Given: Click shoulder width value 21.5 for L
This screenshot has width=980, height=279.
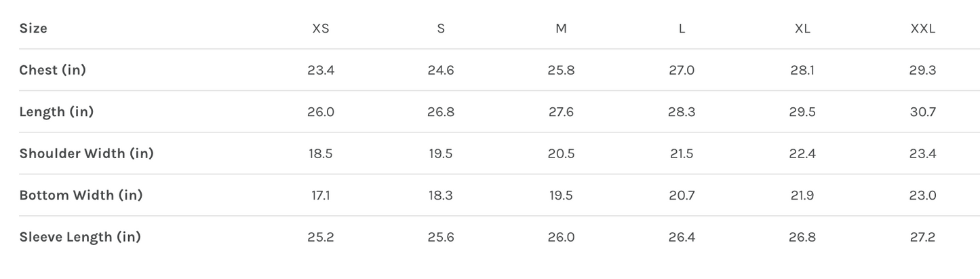Looking at the screenshot, I should [682, 153].
